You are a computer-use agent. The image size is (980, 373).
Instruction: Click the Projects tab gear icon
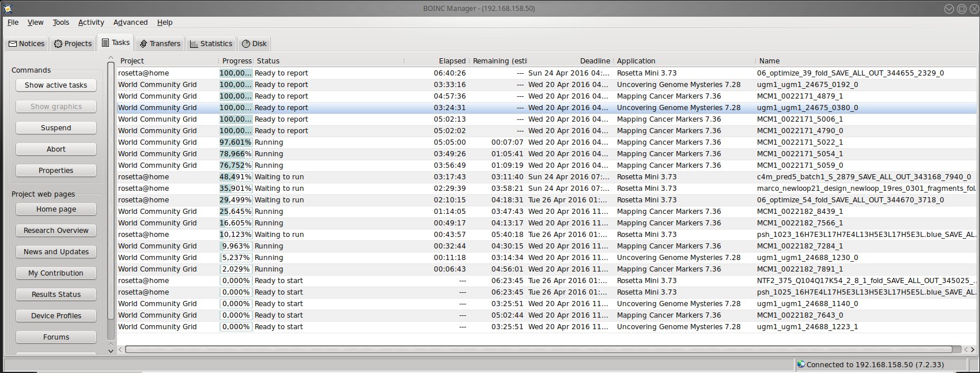pyautogui.click(x=58, y=44)
